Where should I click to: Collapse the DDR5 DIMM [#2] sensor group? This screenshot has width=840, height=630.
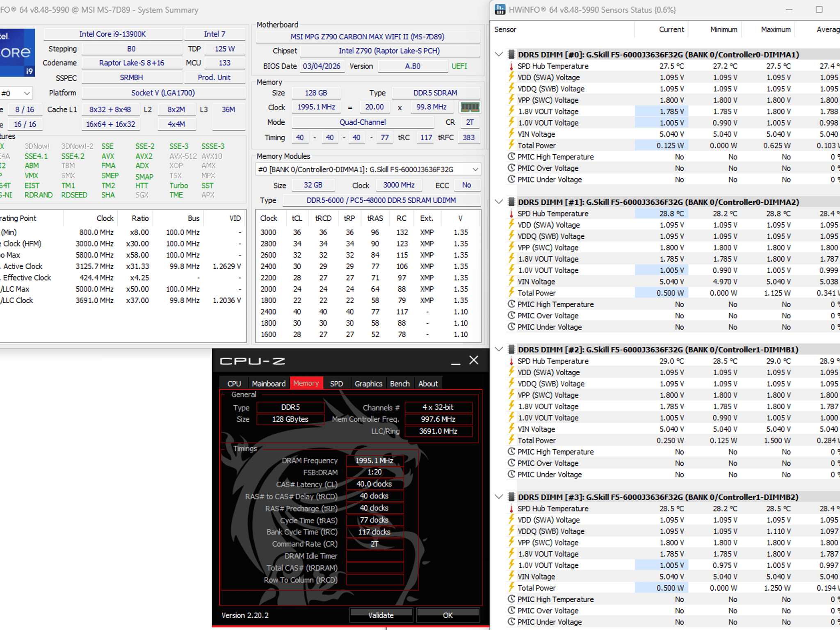pyautogui.click(x=499, y=349)
